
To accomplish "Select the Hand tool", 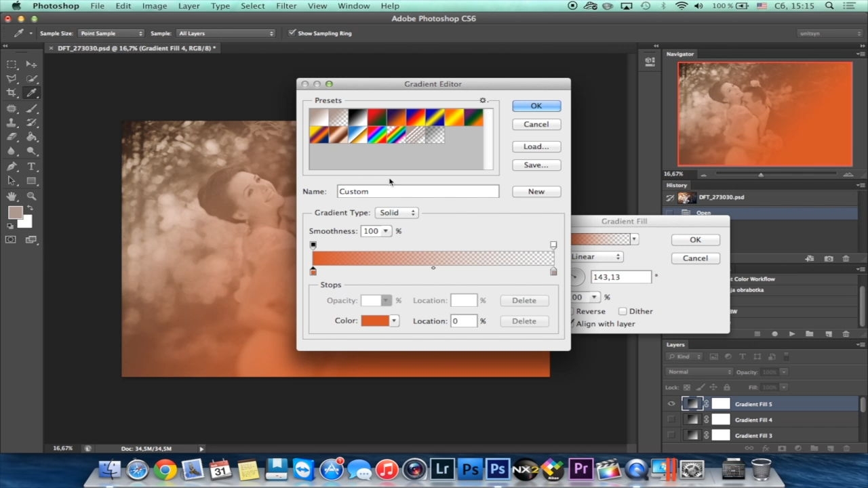I will coord(12,197).
